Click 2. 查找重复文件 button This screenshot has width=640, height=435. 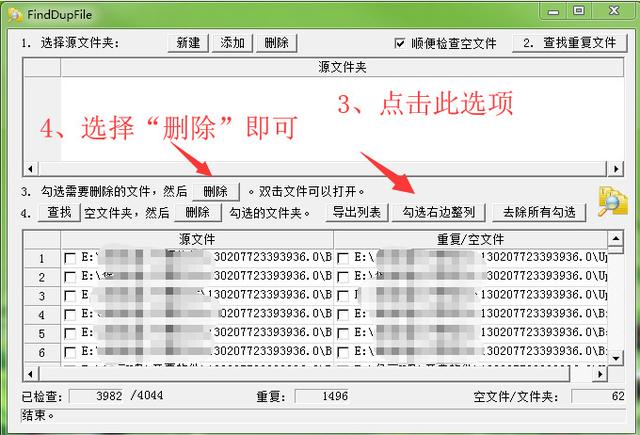coord(569,43)
